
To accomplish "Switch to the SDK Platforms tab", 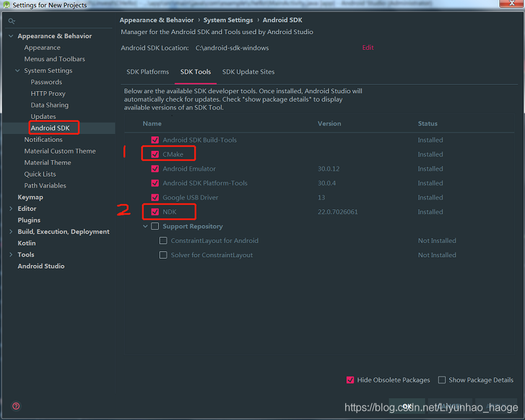I will 148,72.
